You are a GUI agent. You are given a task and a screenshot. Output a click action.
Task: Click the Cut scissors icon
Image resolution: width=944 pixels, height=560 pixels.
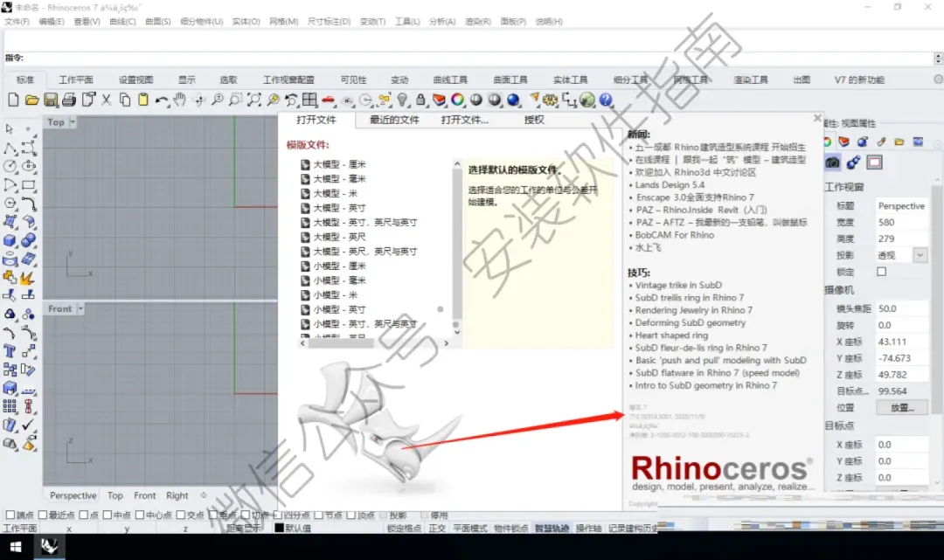pos(107,100)
